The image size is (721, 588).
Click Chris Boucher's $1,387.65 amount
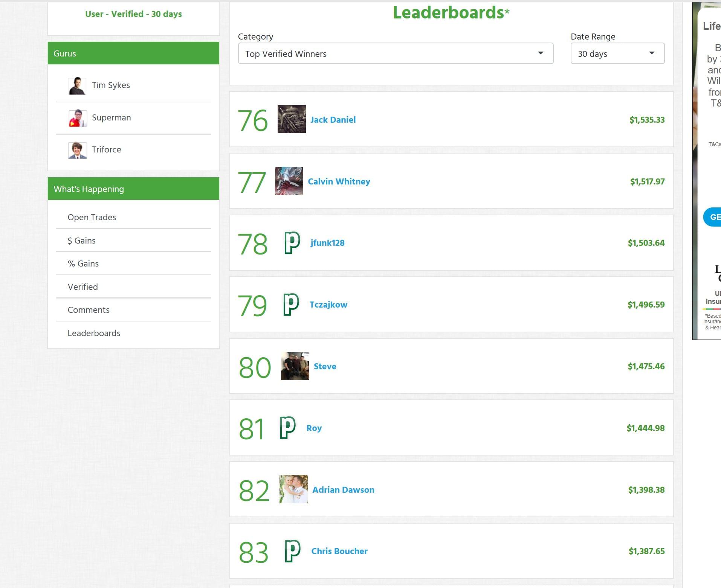(646, 551)
